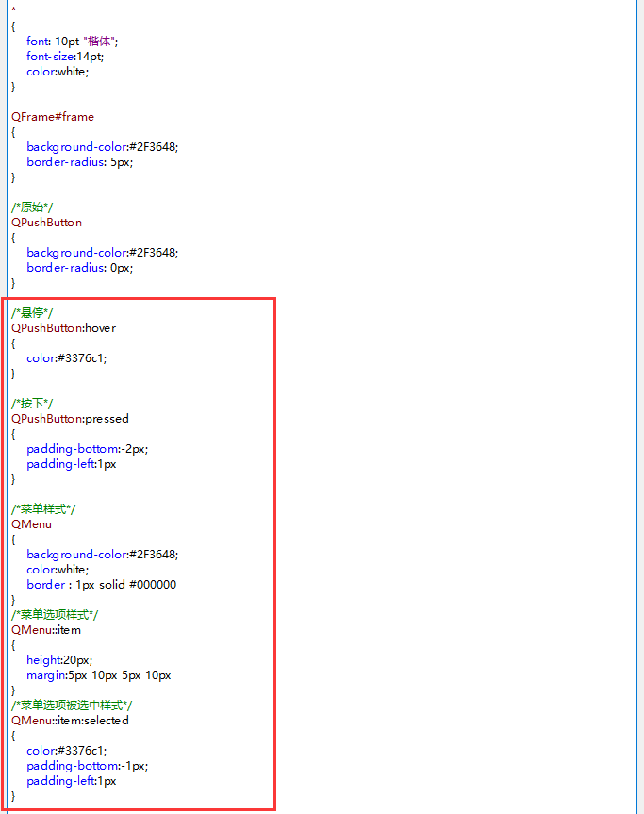Viewport: 644px width, 814px height.
Task: Click color:white in the QMenu block
Action: click(58, 570)
